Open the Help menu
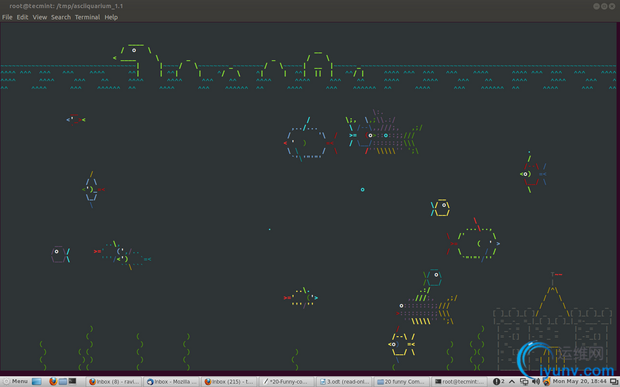620x387 pixels. [111, 17]
